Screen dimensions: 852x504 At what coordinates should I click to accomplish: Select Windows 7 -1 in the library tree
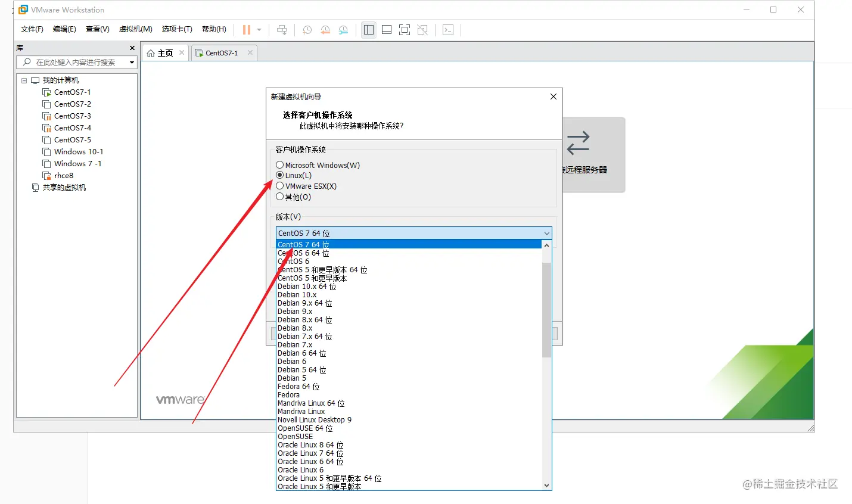pyautogui.click(x=77, y=164)
